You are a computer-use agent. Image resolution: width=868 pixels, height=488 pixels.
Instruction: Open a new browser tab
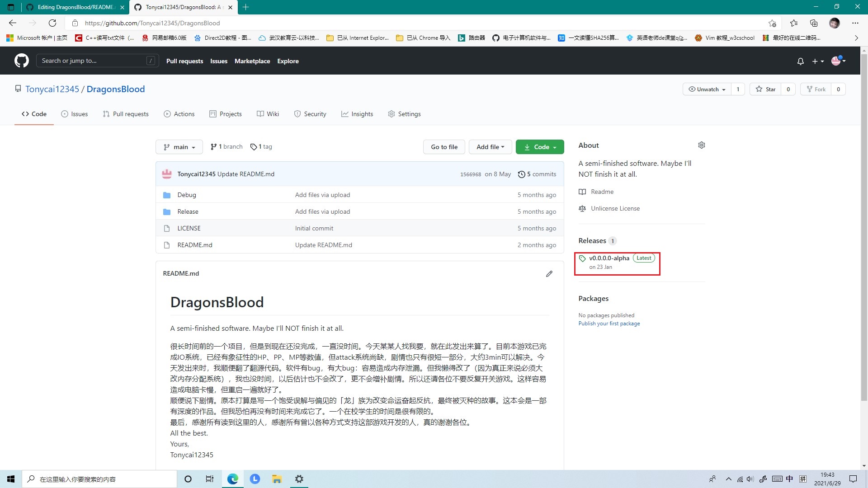(x=245, y=7)
